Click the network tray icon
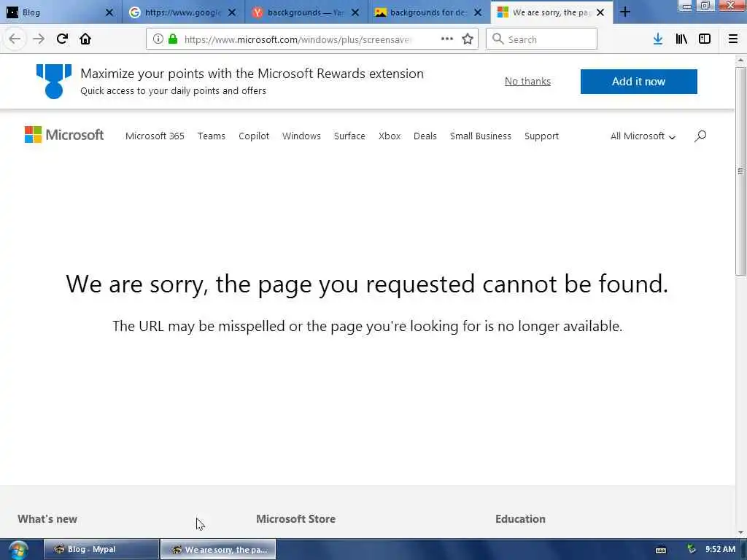 coord(692,549)
